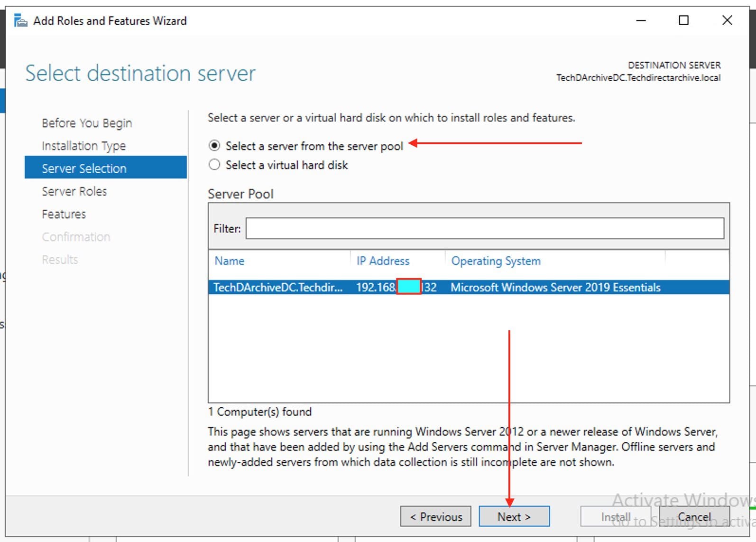This screenshot has height=542, width=756.
Task: Close the Add Roles and Features Wizard
Action: [727, 20]
